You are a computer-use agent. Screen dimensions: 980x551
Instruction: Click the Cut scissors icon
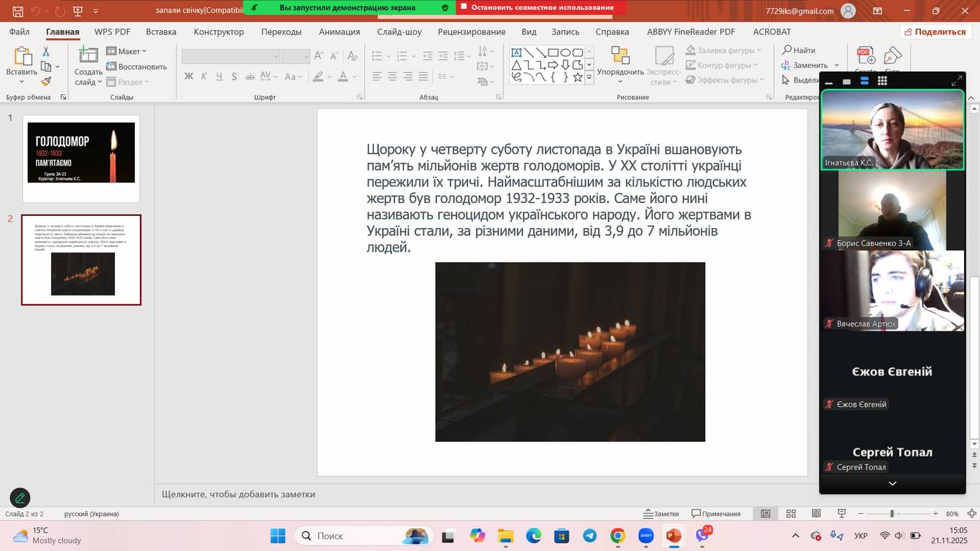46,52
